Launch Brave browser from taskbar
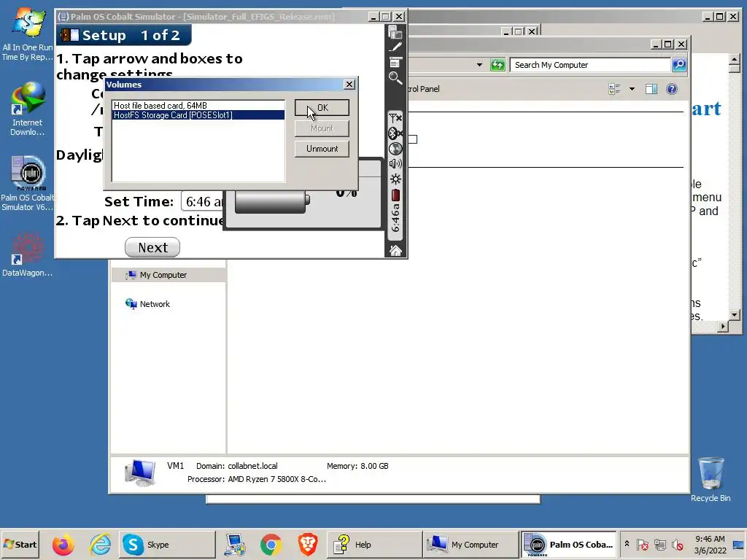 click(308, 544)
